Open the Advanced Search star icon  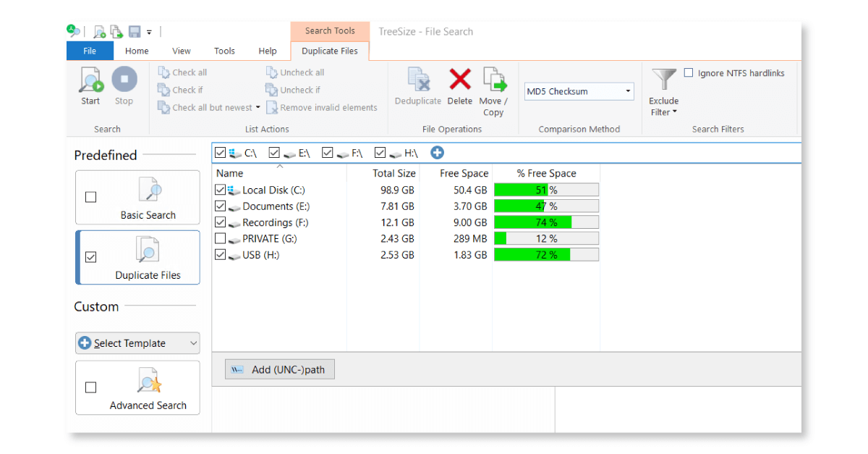tap(148, 381)
